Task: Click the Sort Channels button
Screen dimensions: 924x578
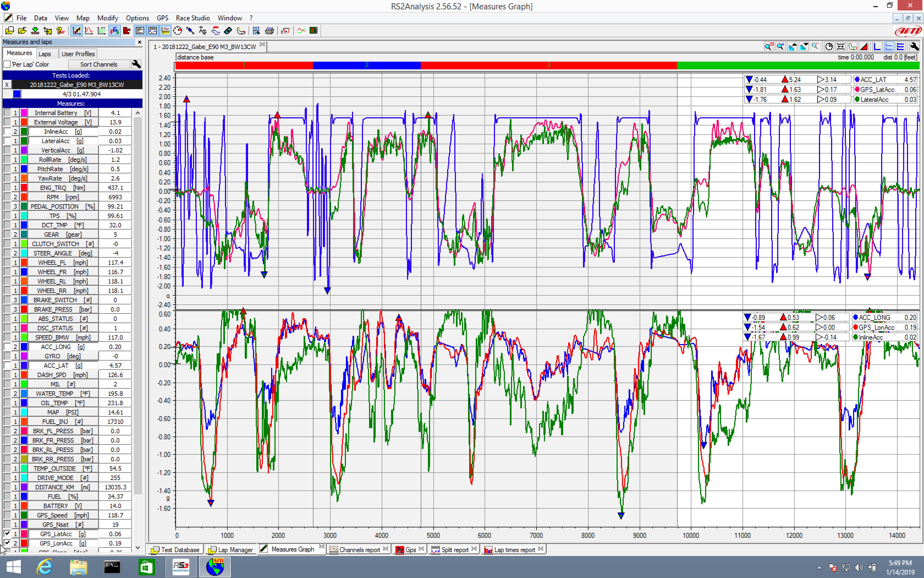Action: pyautogui.click(x=99, y=64)
